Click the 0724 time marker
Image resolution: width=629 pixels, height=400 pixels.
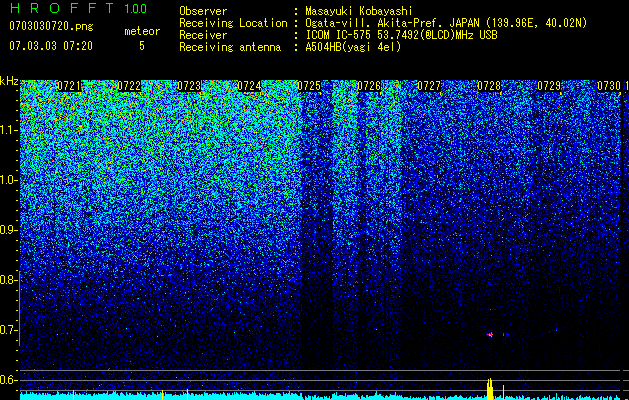click(250, 86)
